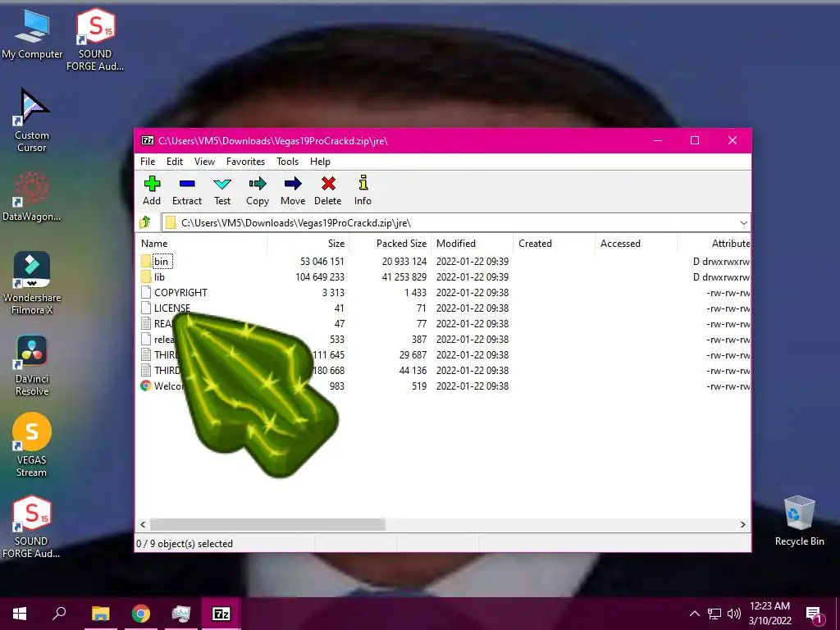Image resolution: width=840 pixels, height=630 pixels.
Task: Click the status bar '0 / 9 object(s) selected'
Action: click(x=185, y=544)
